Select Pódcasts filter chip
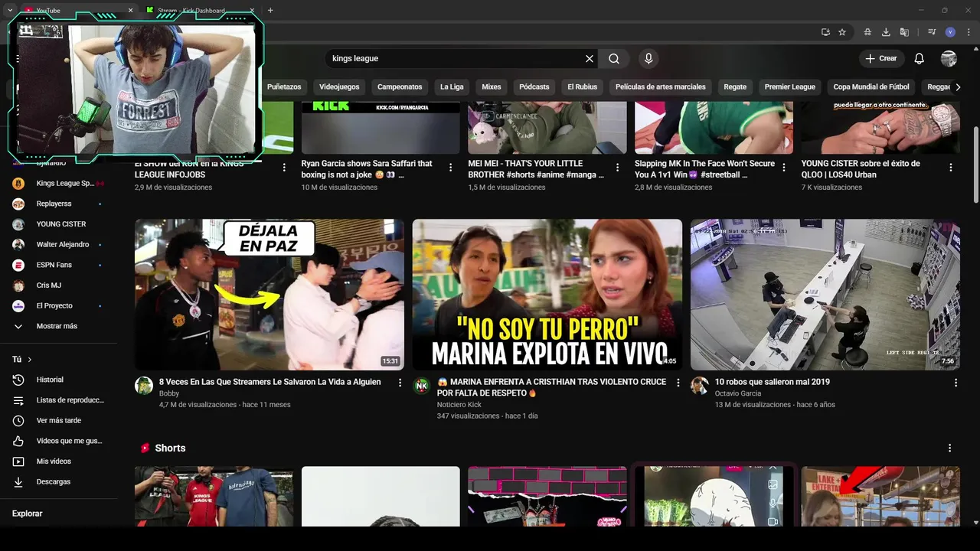The image size is (980, 551). coord(534,87)
